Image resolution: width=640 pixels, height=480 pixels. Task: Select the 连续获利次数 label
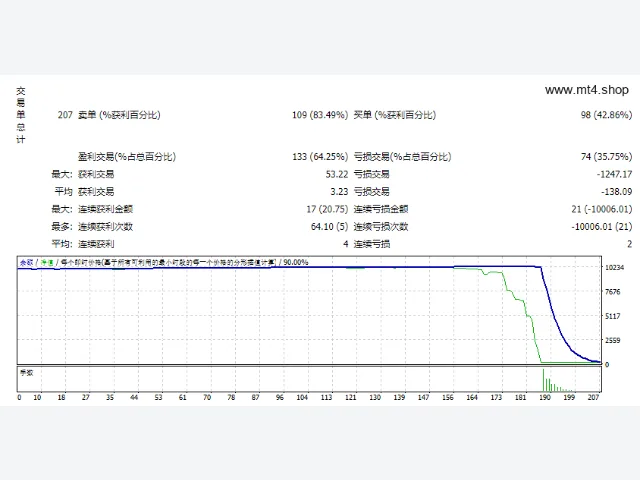pos(106,227)
